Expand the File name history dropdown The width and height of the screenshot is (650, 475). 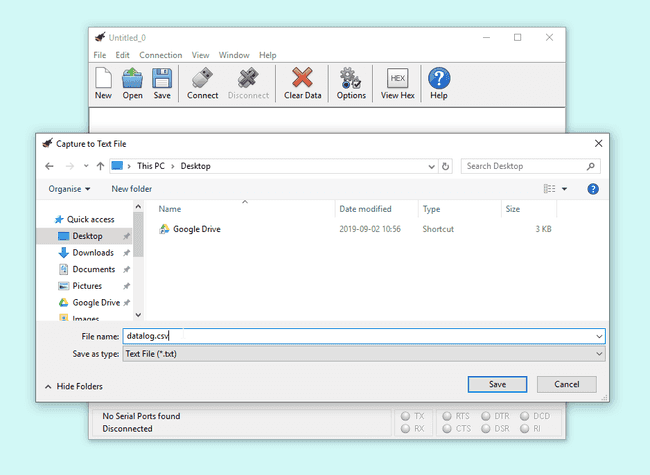[598, 337]
